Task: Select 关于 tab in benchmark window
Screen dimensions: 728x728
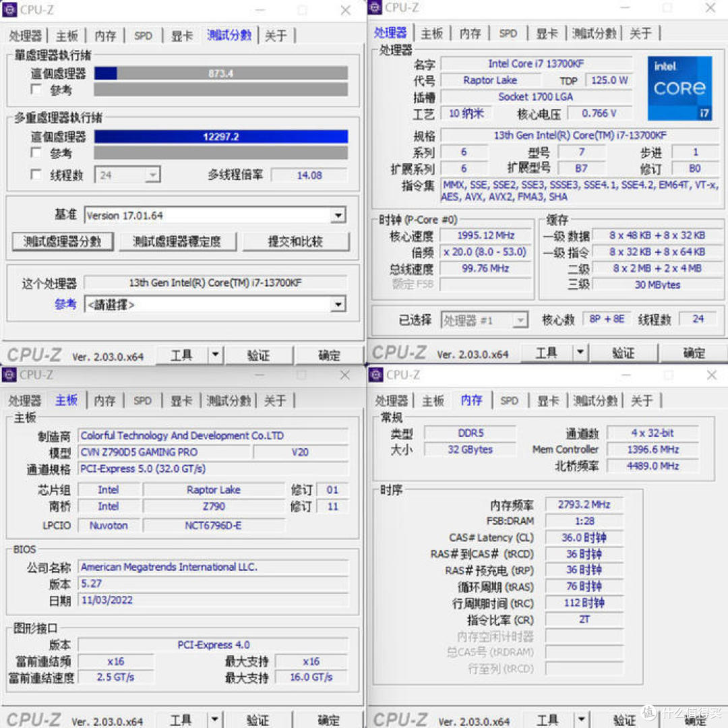Action: coord(276,36)
